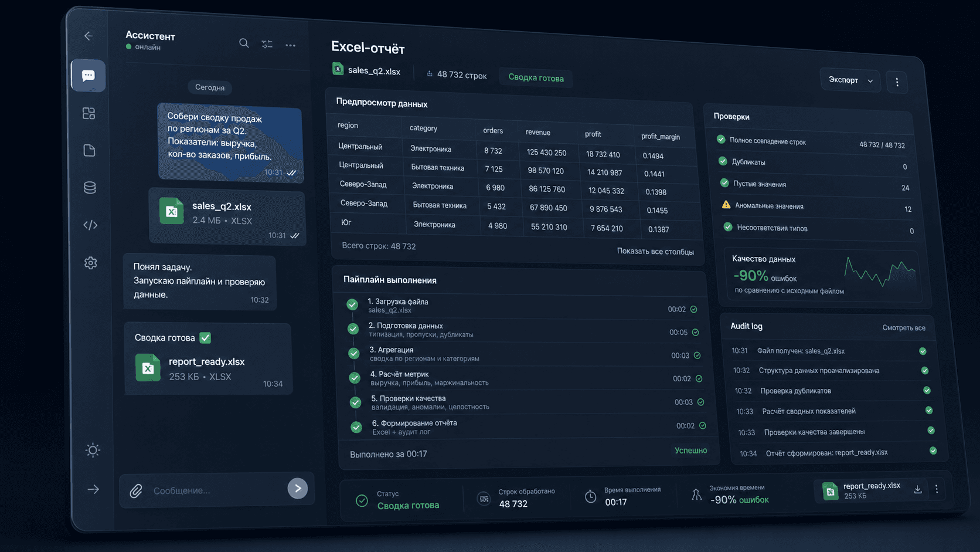Image resolution: width=980 pixels, height=552 pixels.
Task: Click status check of Расчёт сводных показателей
Action: coord(929,411)
